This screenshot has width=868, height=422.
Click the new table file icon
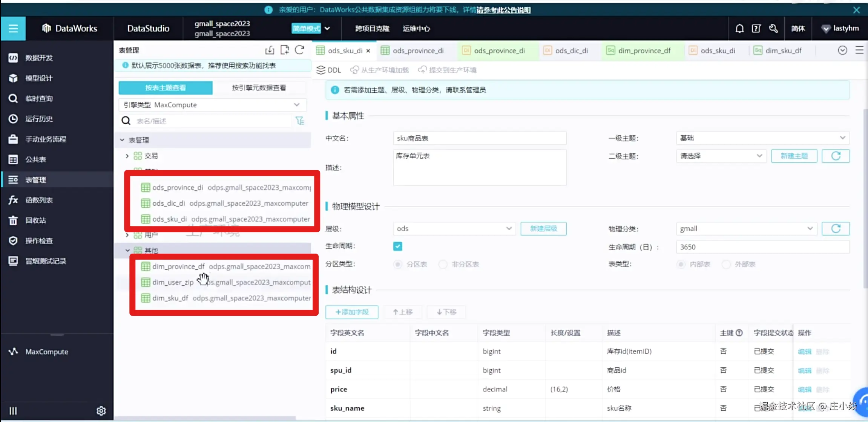point(285,50)
